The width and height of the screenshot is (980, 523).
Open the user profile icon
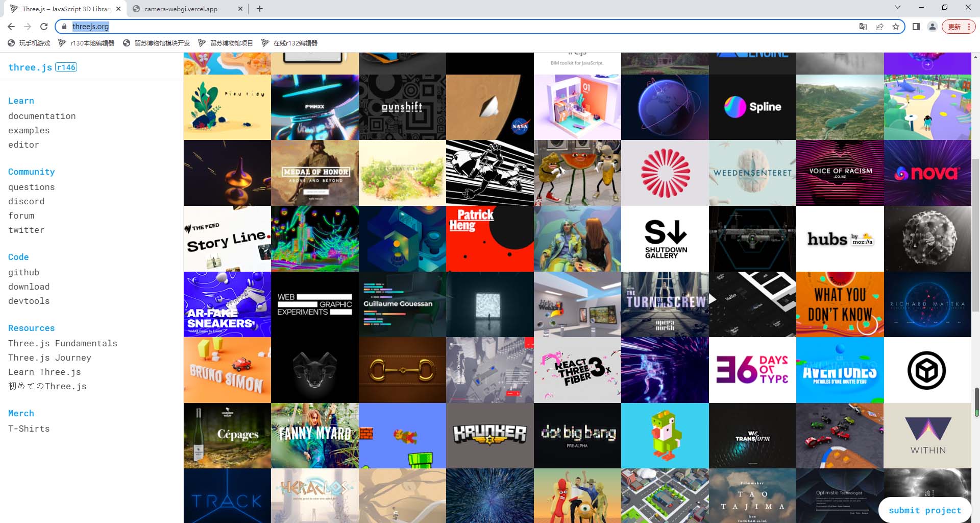coord(932,27)
